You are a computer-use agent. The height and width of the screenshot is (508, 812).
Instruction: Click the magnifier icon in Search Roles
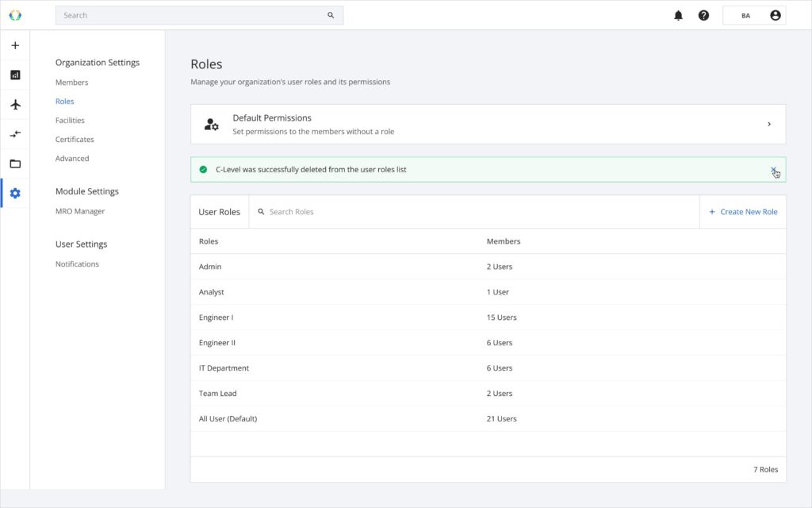tap(261, 211)
